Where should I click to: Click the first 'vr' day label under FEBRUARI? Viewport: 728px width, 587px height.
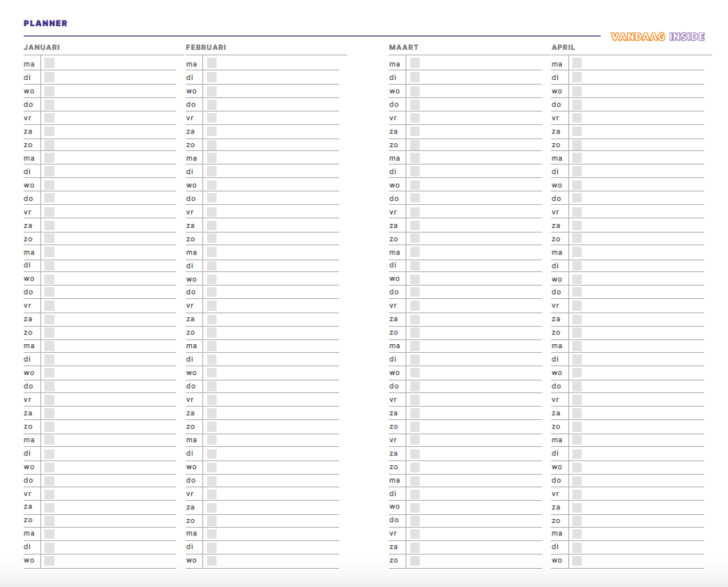pos(190,118)
